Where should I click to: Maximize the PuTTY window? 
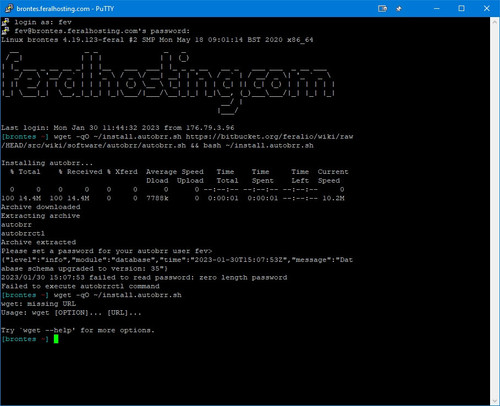coord(461,9)
